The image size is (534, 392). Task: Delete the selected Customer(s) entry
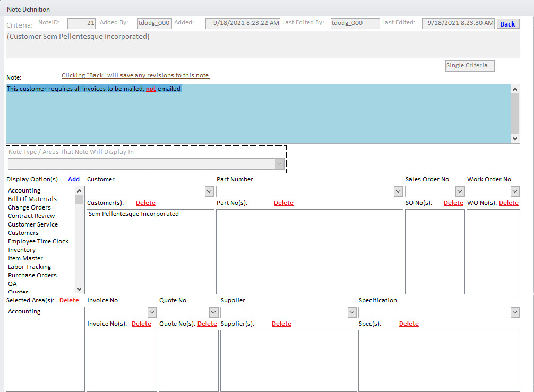coord(145,203)
